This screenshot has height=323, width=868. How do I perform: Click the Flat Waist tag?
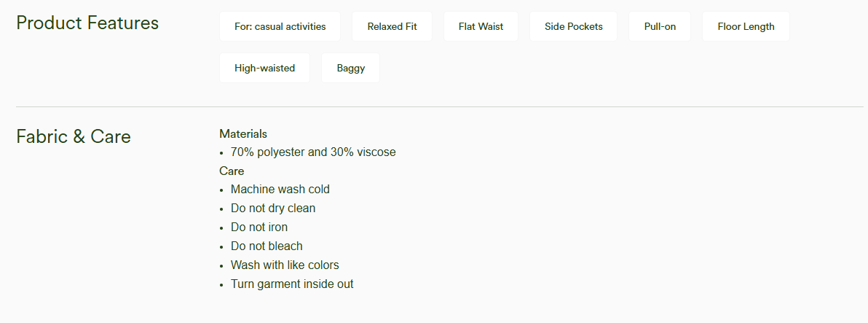tap(481, 26)
